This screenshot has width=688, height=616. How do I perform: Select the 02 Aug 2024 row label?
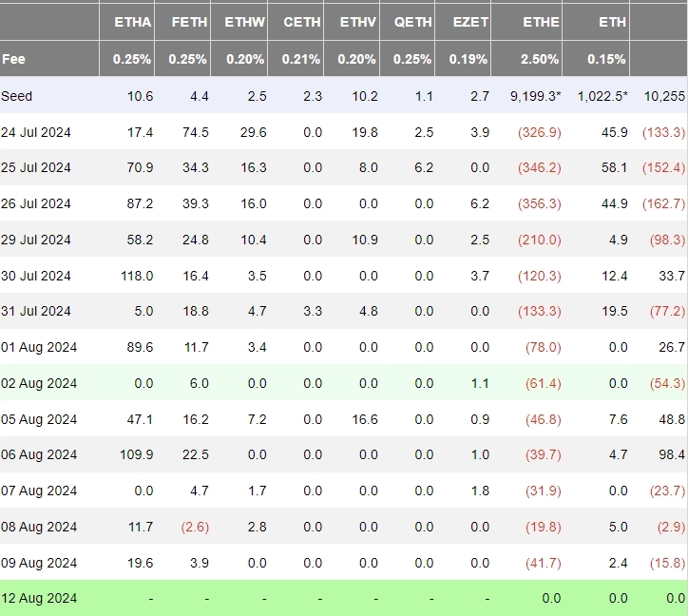tap(38, 383)
